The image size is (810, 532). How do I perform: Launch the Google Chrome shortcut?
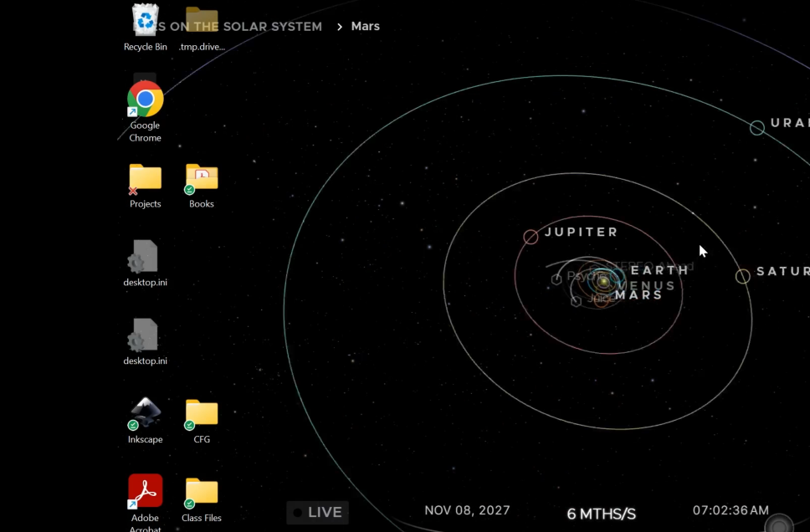click(145, 111)
